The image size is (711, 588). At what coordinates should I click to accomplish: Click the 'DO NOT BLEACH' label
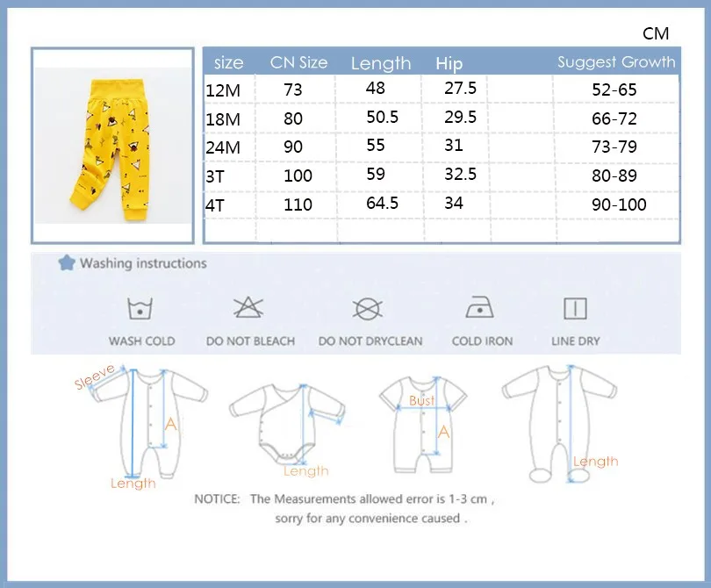click(x=250, y=341)
